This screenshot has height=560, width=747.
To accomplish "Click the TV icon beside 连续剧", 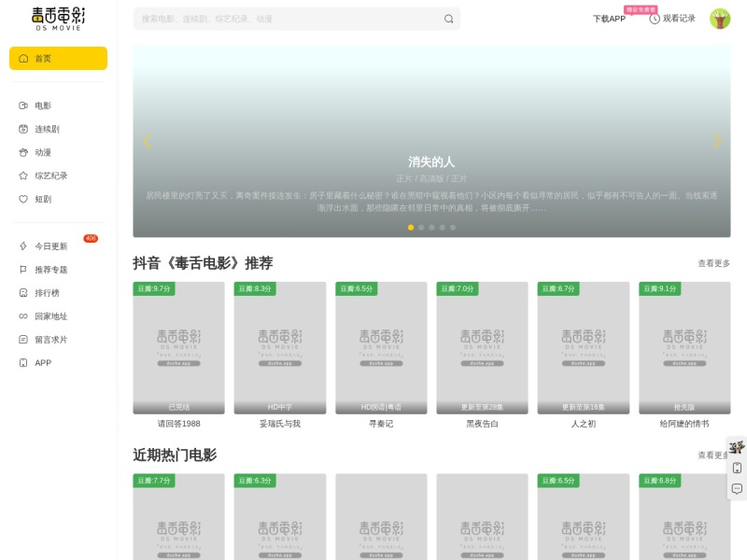I will pos(23,129).
